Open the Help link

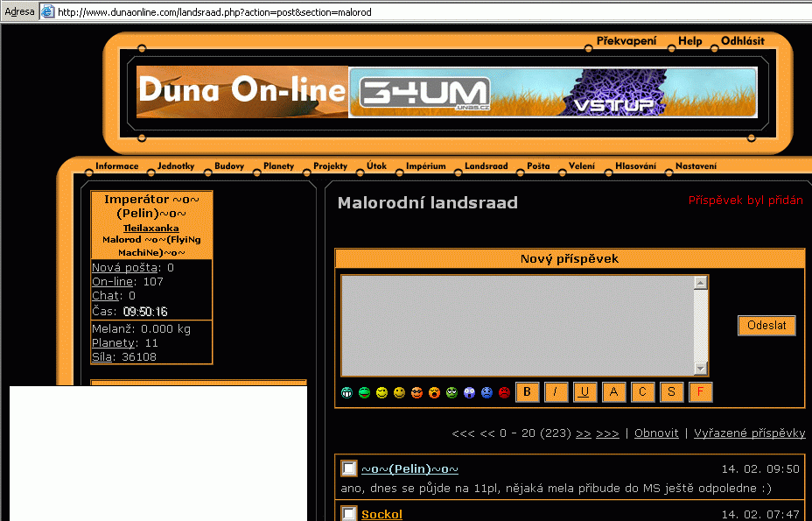tap(689, 41)
